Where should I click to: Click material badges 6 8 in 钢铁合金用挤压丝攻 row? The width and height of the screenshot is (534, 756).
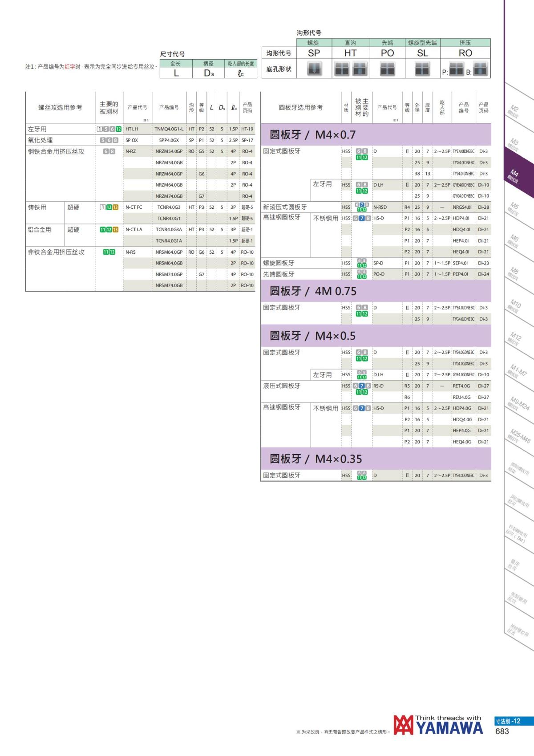pyautogui.click(x=109, y=151)
